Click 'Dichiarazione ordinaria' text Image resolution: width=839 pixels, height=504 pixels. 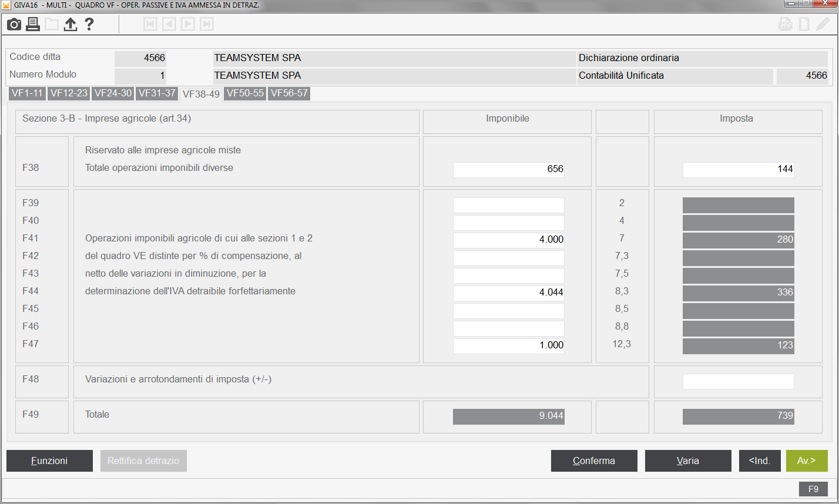[x=629, y=58]
